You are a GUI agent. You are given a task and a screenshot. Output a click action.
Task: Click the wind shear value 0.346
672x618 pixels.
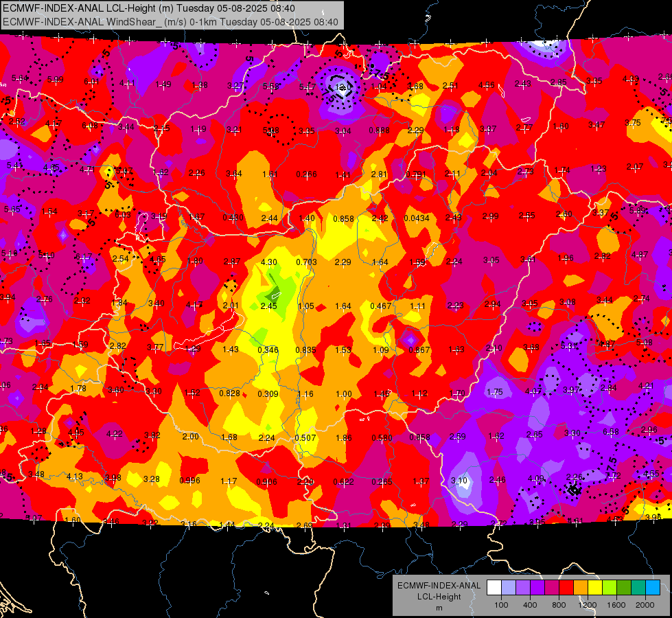268,350
